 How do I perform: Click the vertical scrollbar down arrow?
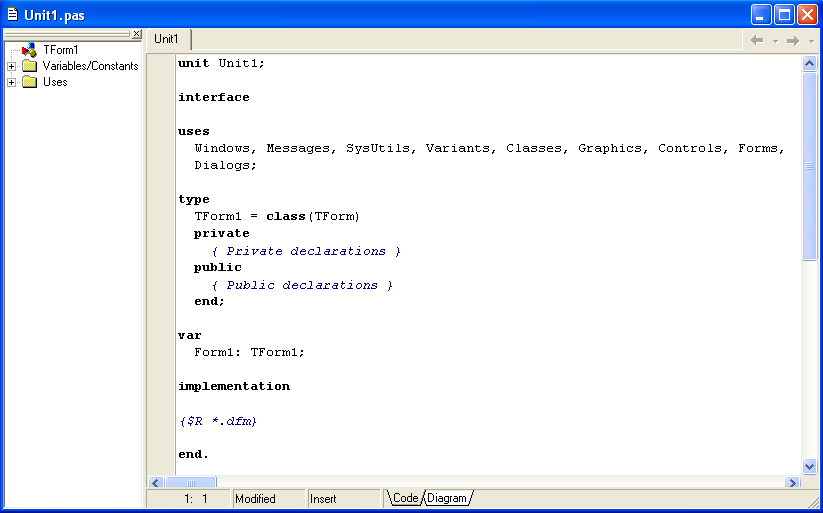point(809,466)
